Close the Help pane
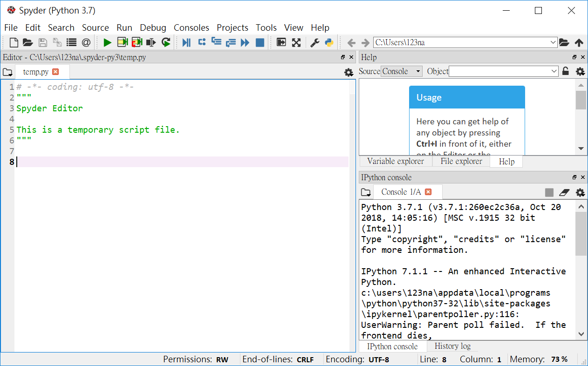The height and width of the screenshot is (366, 588). click(x=582, y=57)
